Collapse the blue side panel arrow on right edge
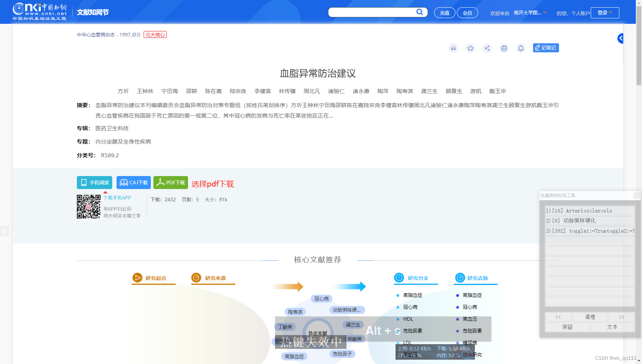642x364 pixels. (620, 38)
